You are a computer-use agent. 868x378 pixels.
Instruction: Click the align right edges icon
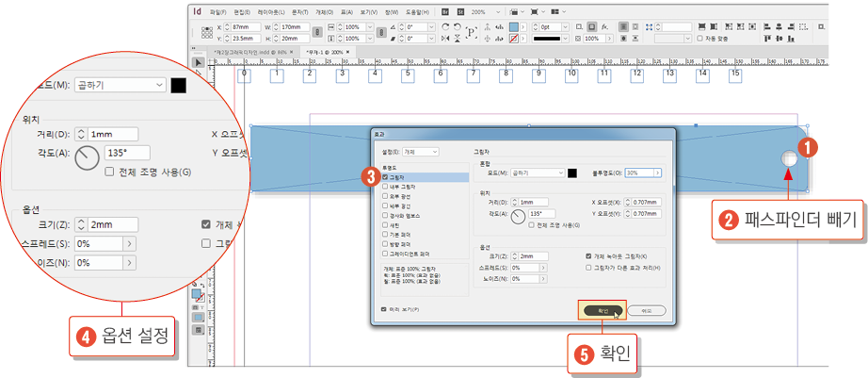tap(791, 26)
